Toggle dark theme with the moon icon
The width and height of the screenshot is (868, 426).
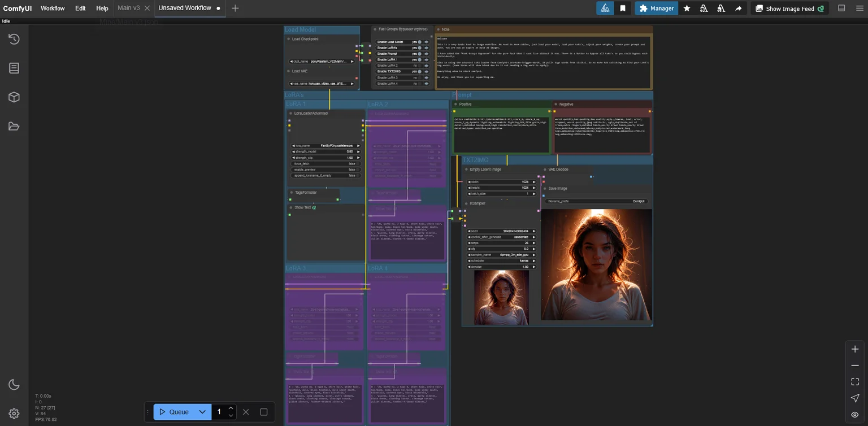(14, 384)
